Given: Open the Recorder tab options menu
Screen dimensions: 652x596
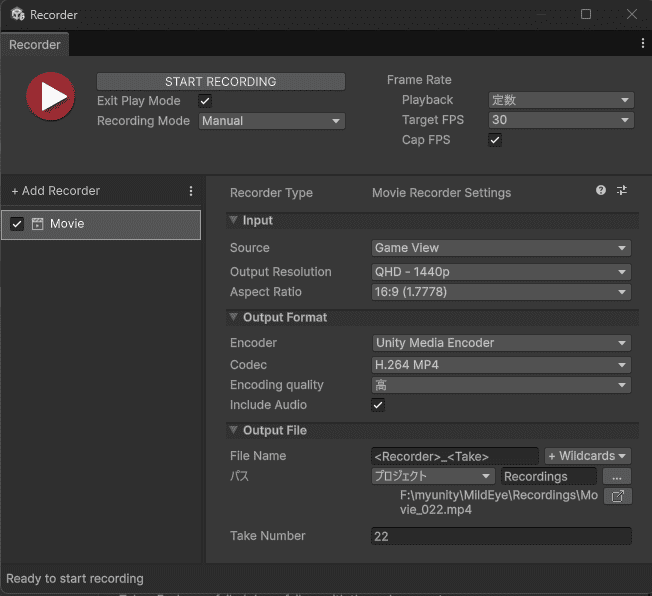Looking at the screenshot, I should (x=642, y=44).
